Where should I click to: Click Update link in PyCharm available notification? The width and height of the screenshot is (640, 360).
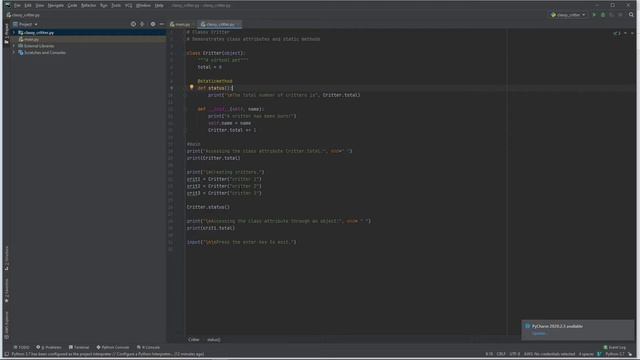(539, 333)
